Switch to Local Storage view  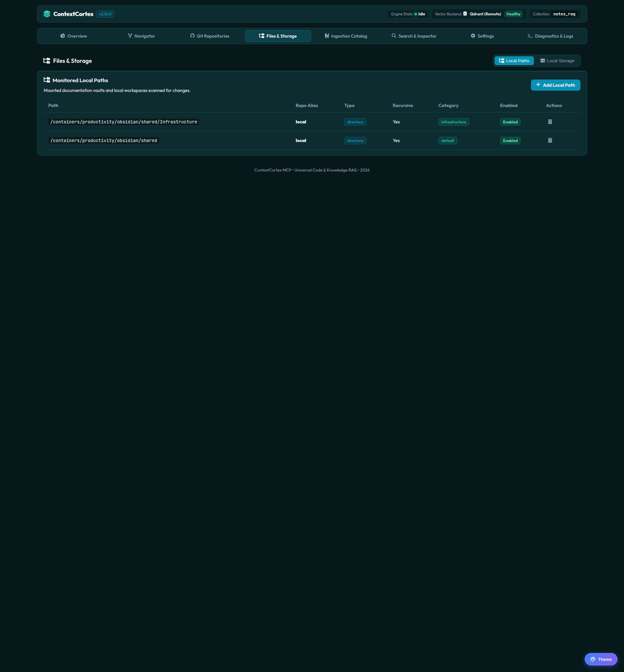pyautogui.click(x=557, y=61)
